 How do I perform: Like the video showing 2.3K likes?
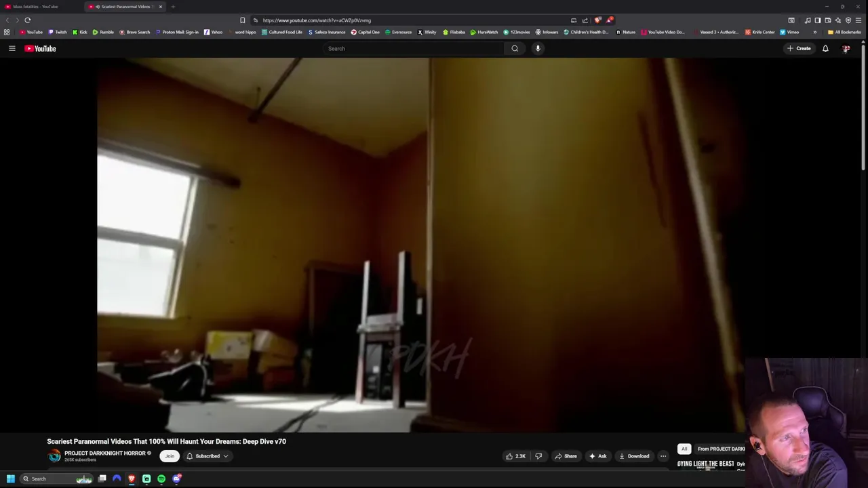coord(515,456)
